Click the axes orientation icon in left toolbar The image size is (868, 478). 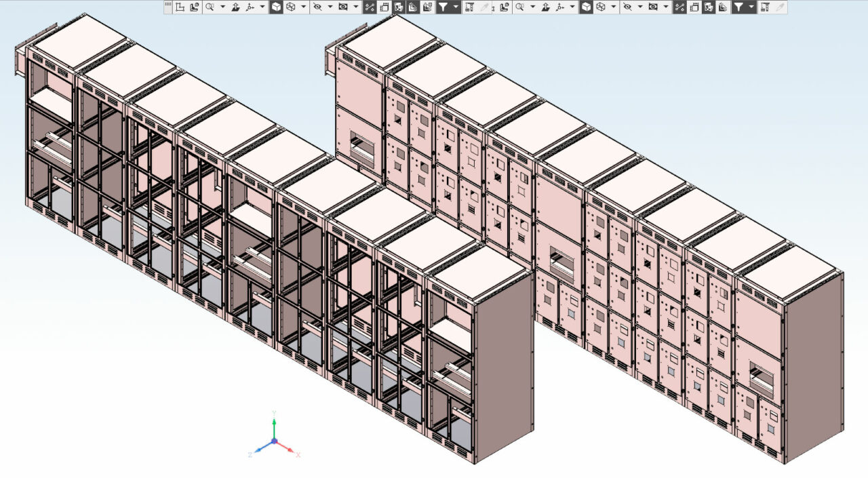[x=250, y=7]
